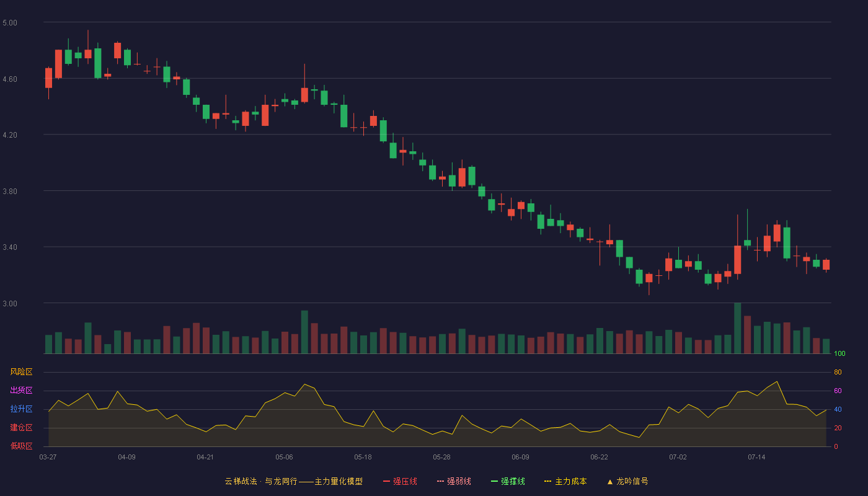This screenshot has height=496, width=868.
Task: Click the 3.40 price axis label
Action: pos(10,247)
